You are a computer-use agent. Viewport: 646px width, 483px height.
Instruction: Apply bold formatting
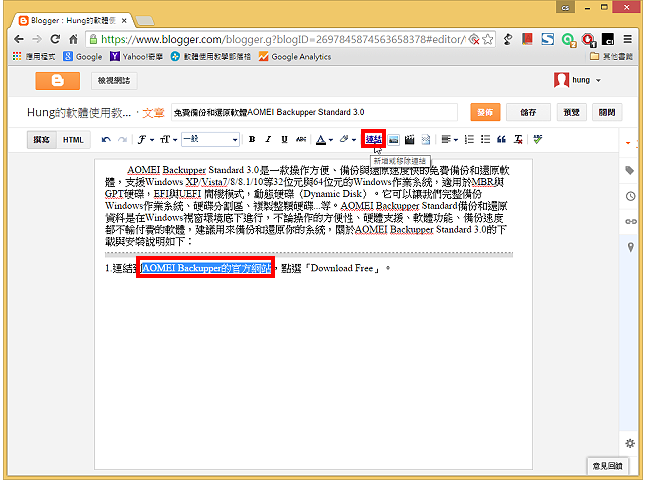252,139
